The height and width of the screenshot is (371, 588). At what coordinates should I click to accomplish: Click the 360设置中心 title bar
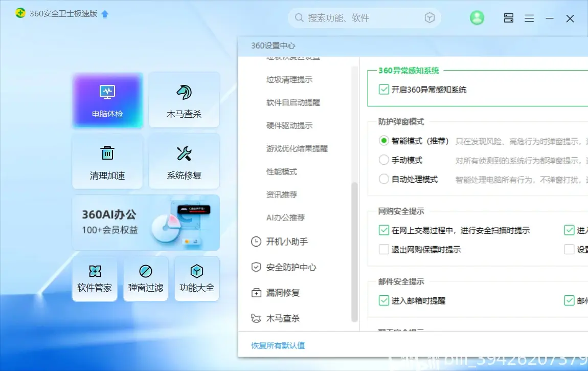click(413, 46)
